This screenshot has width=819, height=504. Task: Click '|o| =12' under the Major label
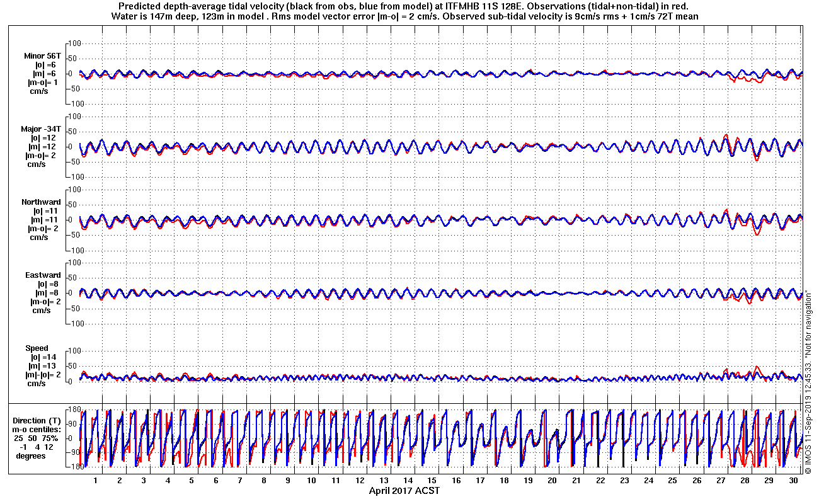[x=45, y=137]
